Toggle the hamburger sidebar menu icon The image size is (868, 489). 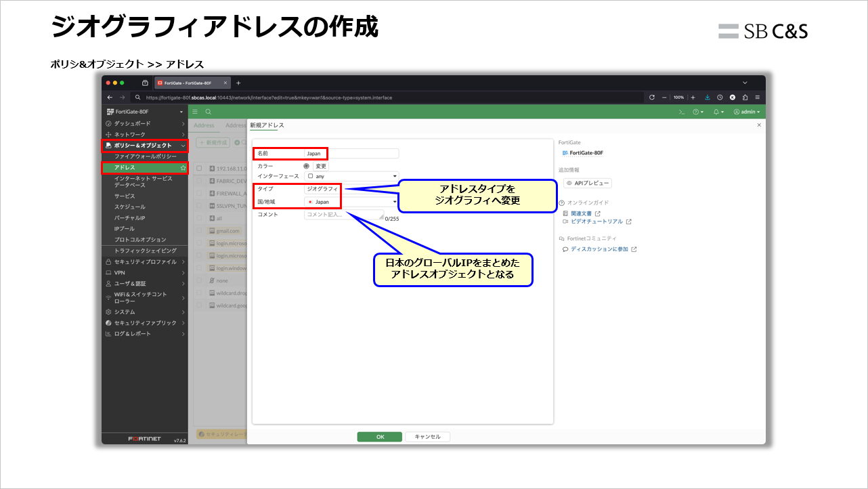point(195,112)
